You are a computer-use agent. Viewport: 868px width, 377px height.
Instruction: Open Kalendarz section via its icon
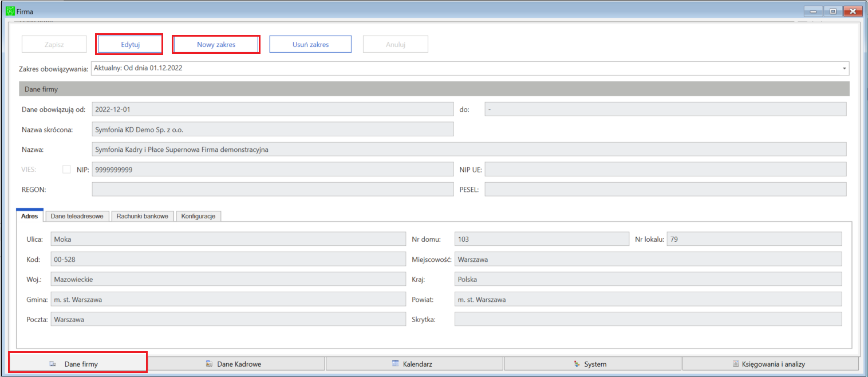(x=395, y=364)
